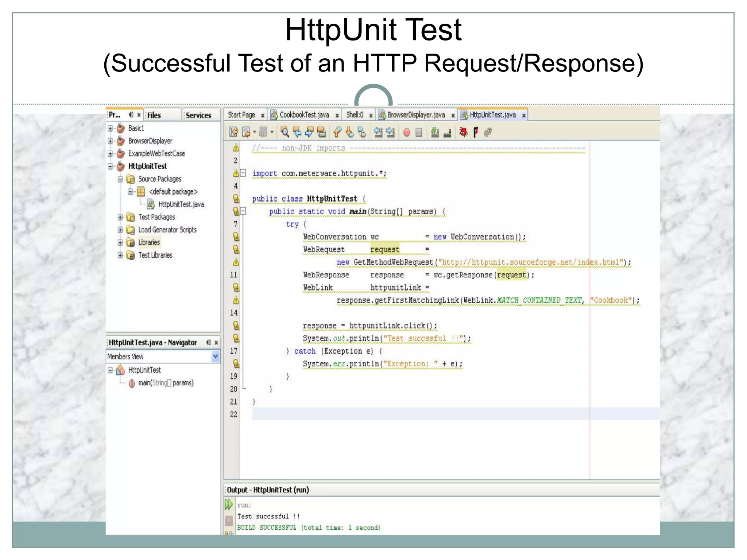The height and width of the screenshot is (560, 747).
Task: Click the green Re-run output arrows icon
Action: tap(229, 505)
